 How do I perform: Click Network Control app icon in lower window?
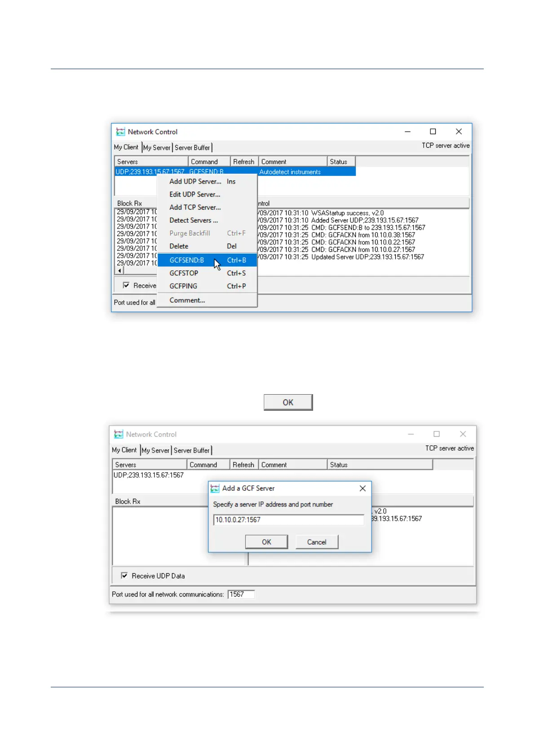[x=119, y=434]
